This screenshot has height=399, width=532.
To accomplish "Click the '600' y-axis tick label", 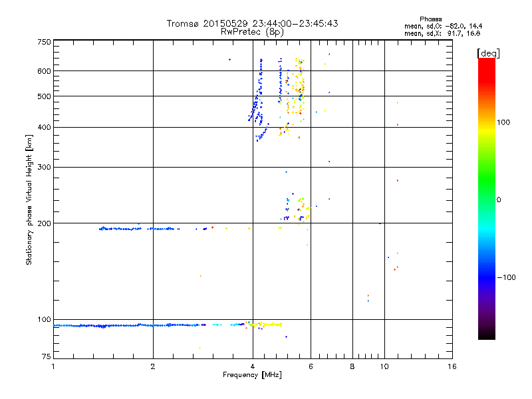I will 44,71.
